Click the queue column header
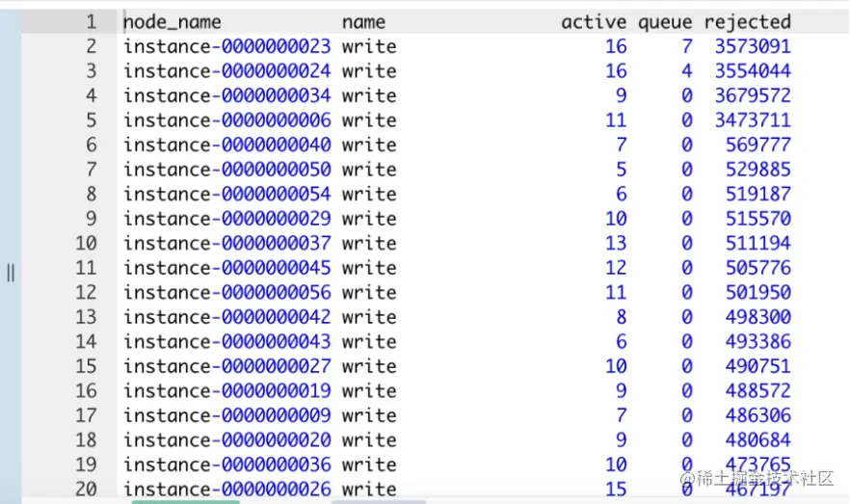This screenshot has width=850, height=504. 665,23
